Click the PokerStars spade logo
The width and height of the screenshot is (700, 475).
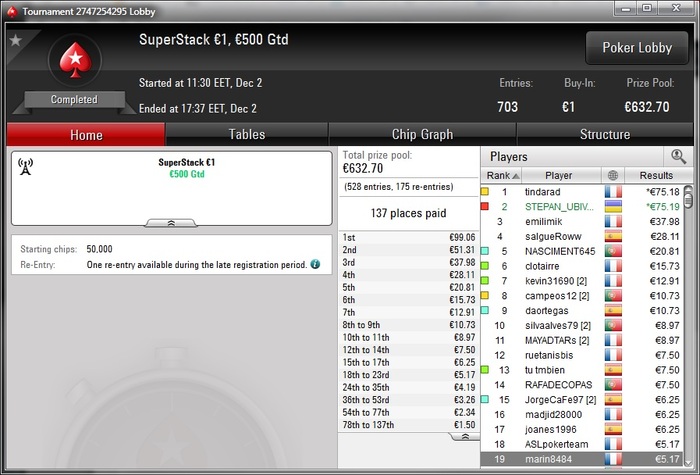click(75, 60)
